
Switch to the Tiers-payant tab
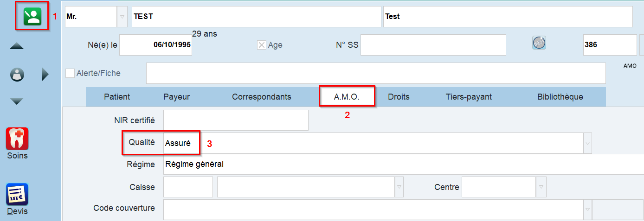(x=469, y=97)
